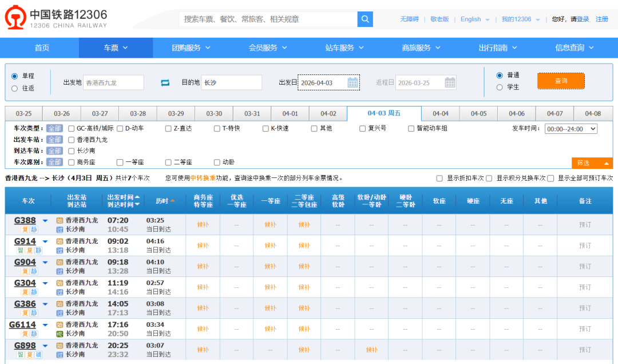The image size is (618, 364).
Task: Click the 目的地 destination input field
Action: click(x=231, y=83)
